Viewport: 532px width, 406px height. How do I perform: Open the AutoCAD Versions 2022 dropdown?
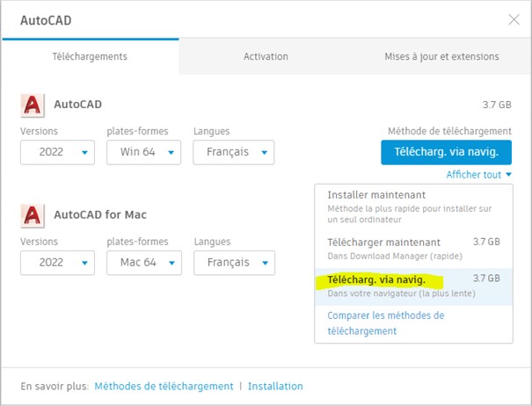[x=57, y=152]
